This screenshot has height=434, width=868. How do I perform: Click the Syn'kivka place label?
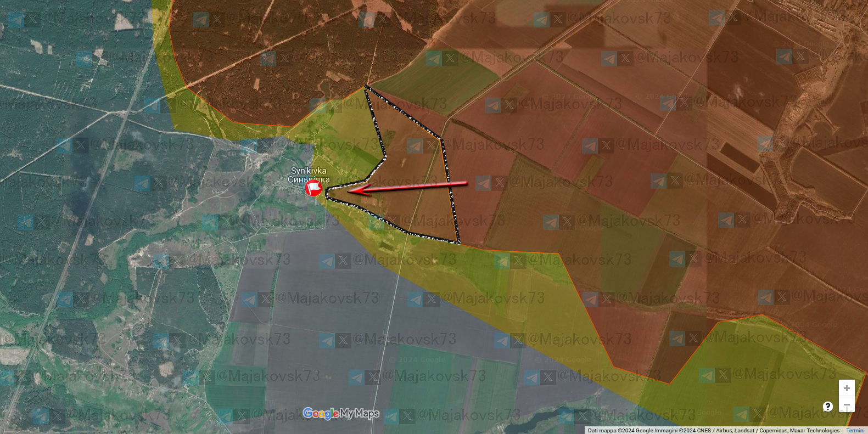[x=309, y=171]
